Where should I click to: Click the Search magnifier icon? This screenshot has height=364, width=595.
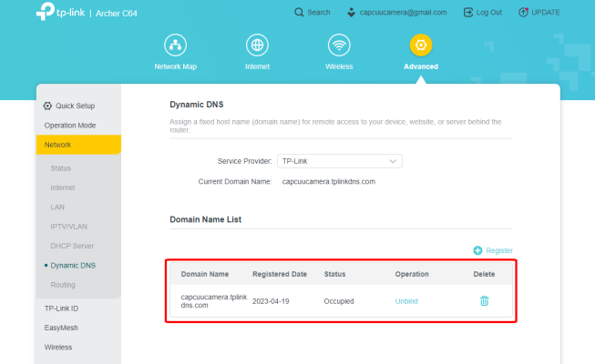(x=299, y=13)
